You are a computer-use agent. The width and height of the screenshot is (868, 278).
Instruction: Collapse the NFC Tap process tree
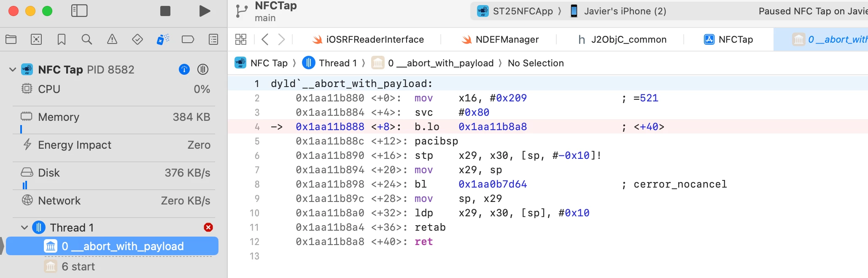pos(13,69)
